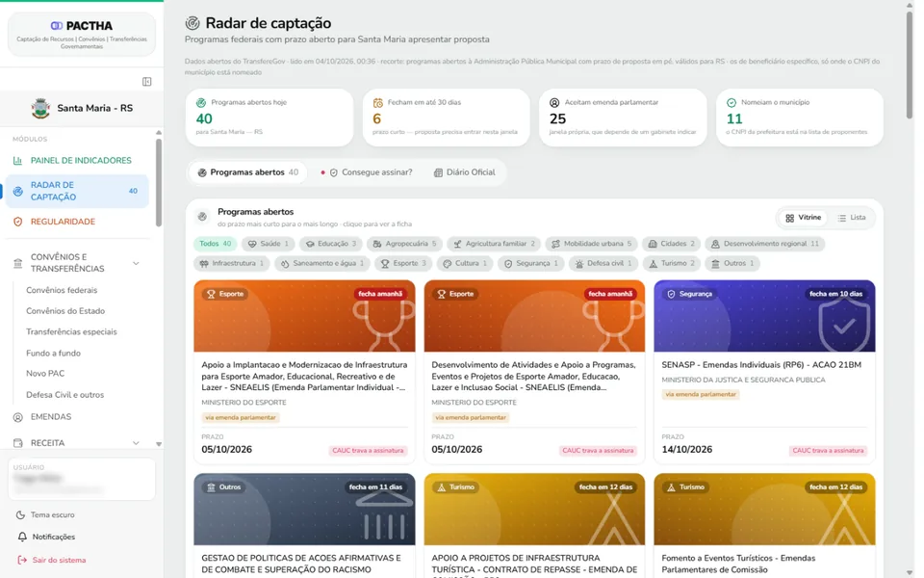Open the Apoio a Projetos de Infraestrutura Turística card
924x578 pixels.
[x=534, y=526]
